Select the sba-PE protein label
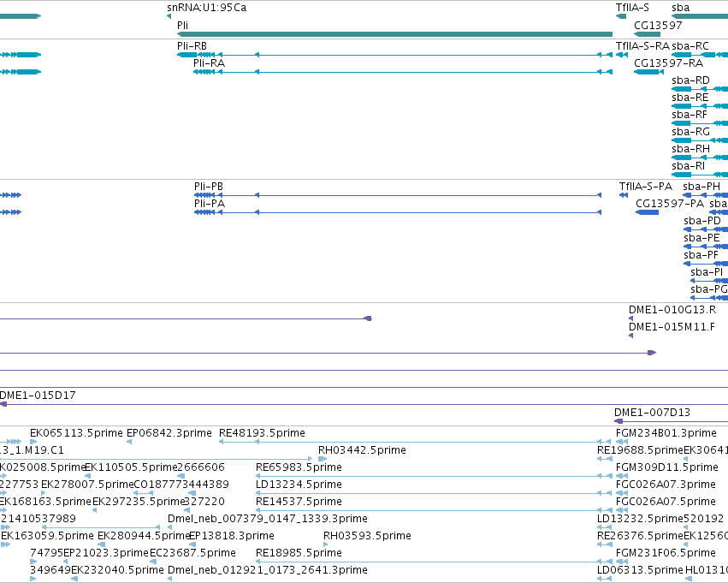 pyautogui.click(x=701, y=238)
